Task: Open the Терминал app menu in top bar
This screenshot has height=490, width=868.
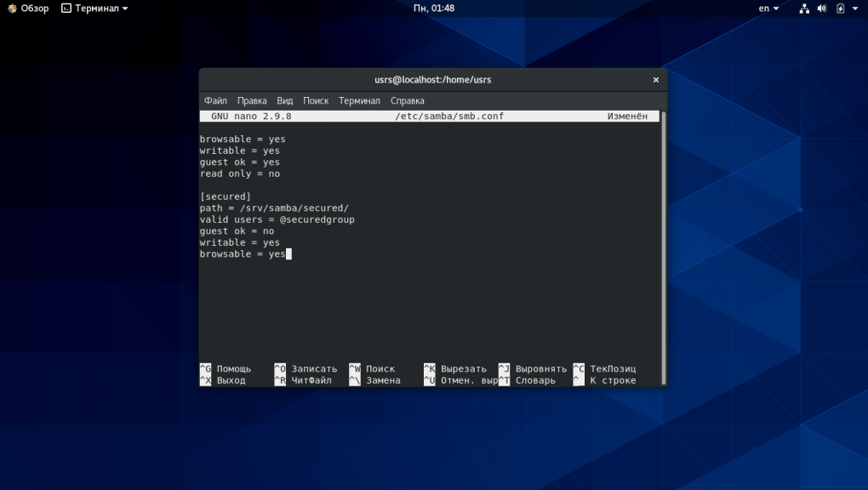Action: tap(101, 9)
